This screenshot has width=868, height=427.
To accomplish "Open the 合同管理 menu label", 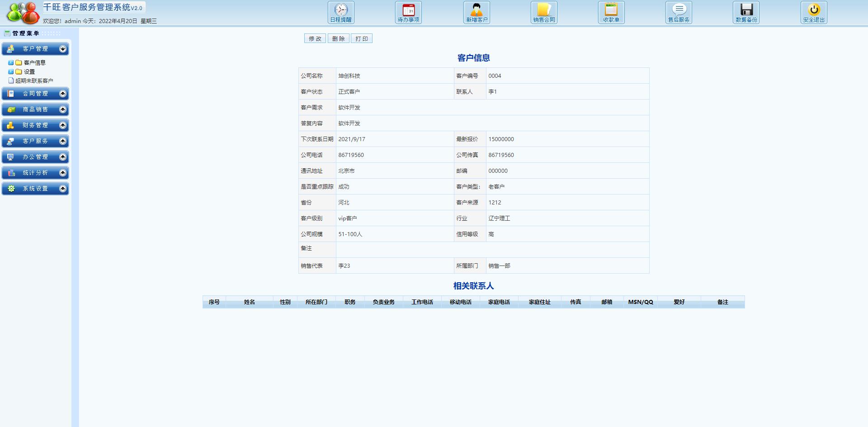I will click(35, 94).
